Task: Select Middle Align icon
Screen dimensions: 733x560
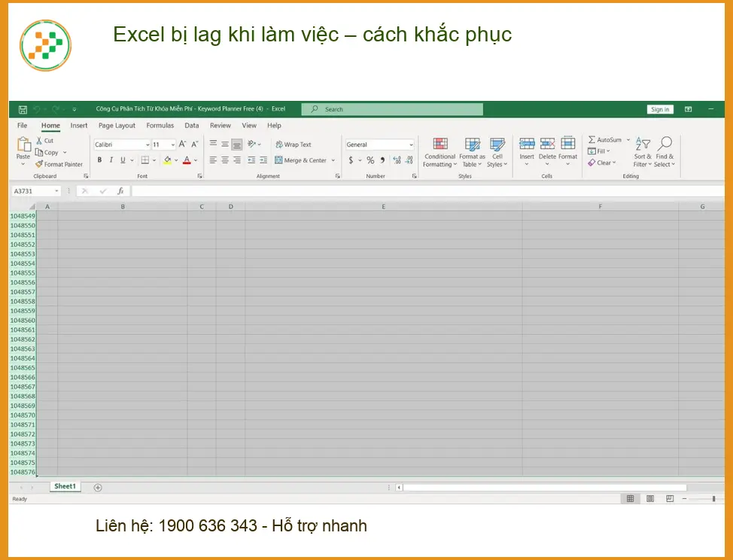Action: click(225, 144)
